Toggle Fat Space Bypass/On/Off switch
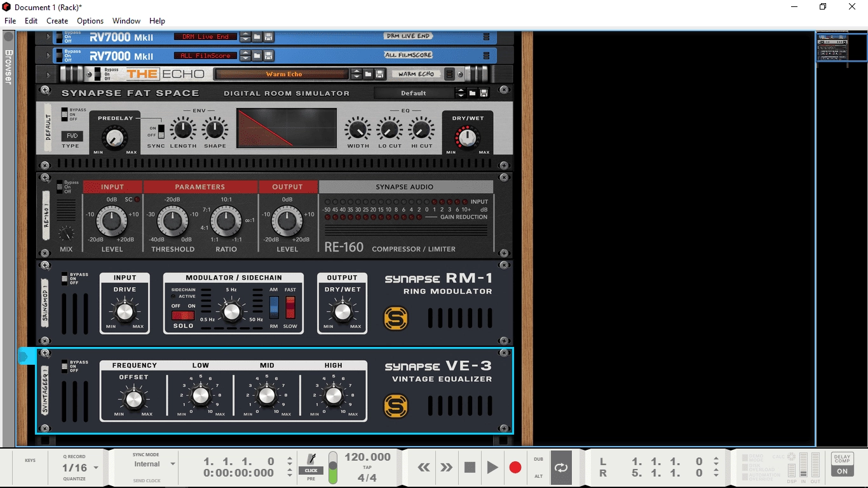The width and height of the screenshot is (868, 488). (x=64, y=114)
